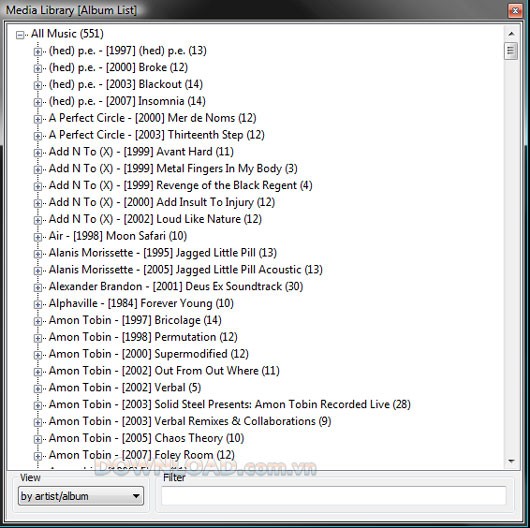The width and height of the screenshot is (530, 528).
Task: Select (hed) p.e. - [1997] (hed) p.e. (13)
Action: [x=128, y=50]
